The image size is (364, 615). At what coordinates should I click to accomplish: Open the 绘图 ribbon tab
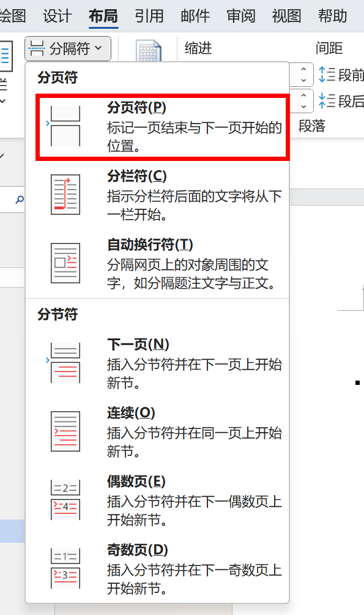click(x=13, y=16)
